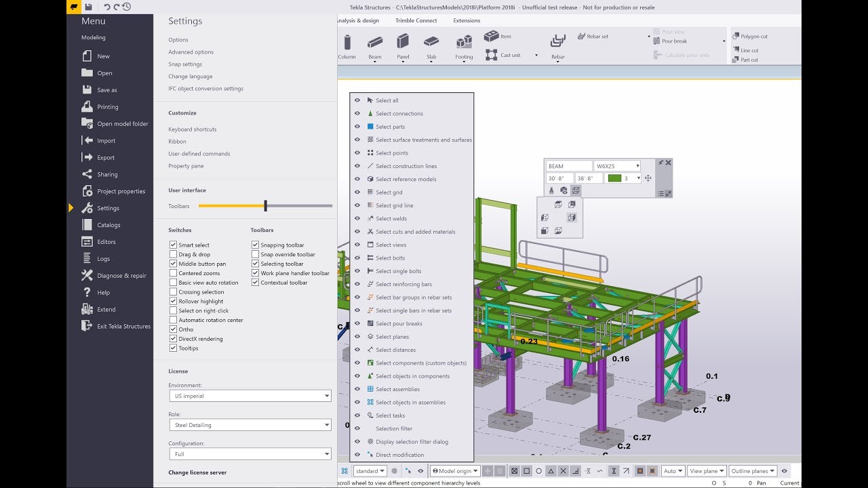The width and height of the screenshot is (868, 488).
Task: Select the Slab tool icon
Action: pos(431,41)
